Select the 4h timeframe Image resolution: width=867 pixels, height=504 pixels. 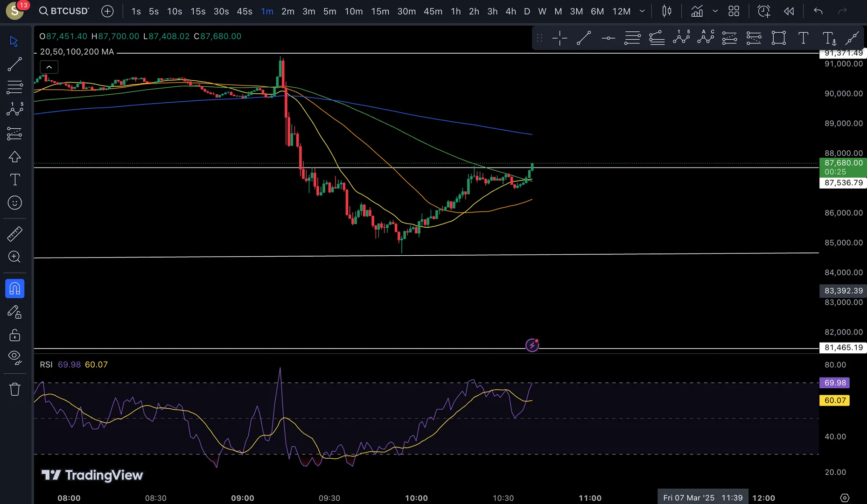[x=510, y=11]
